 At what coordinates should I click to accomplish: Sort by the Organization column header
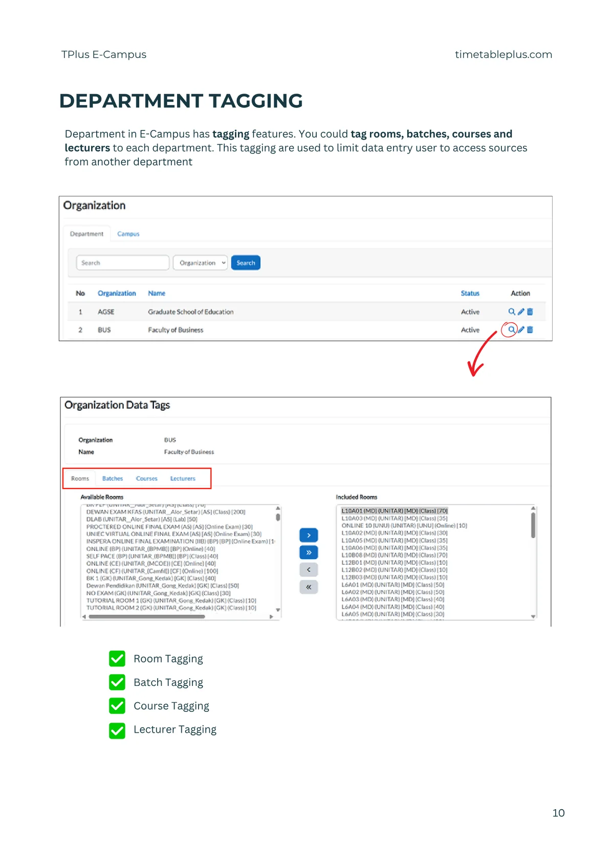[x=117, y=293]
